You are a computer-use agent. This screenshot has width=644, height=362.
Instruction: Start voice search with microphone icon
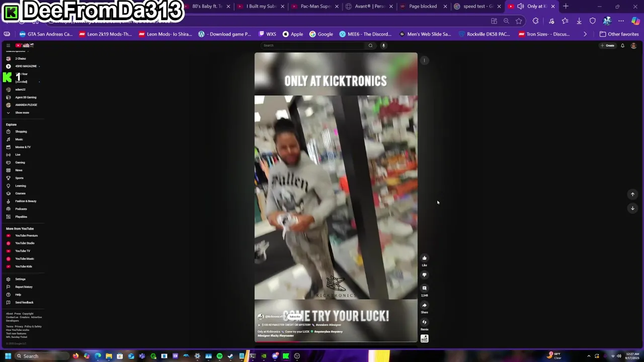pyautogui.click(x=383, y=45)
